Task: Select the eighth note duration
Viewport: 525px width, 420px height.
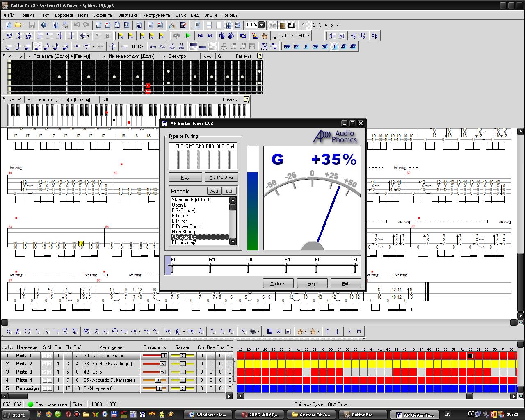Action: tap(37, 46)
